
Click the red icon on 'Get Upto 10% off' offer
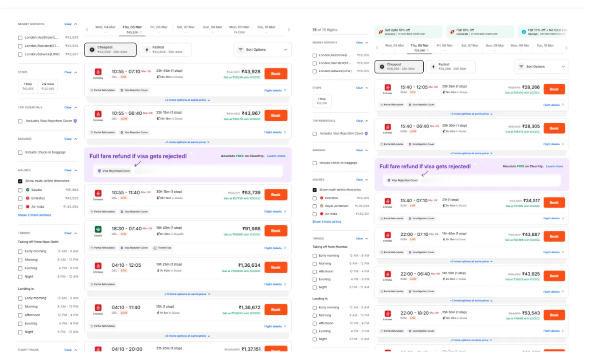point(380,32)
